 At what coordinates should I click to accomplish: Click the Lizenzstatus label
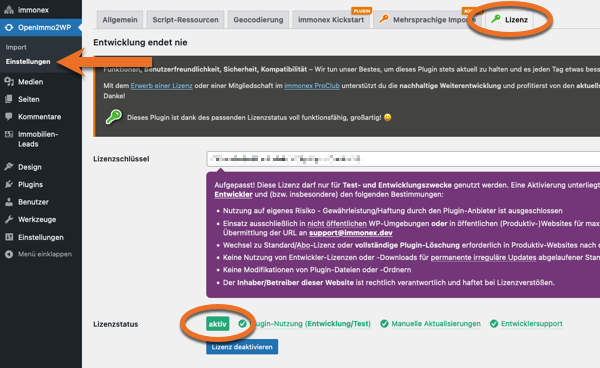pos(116,324)
